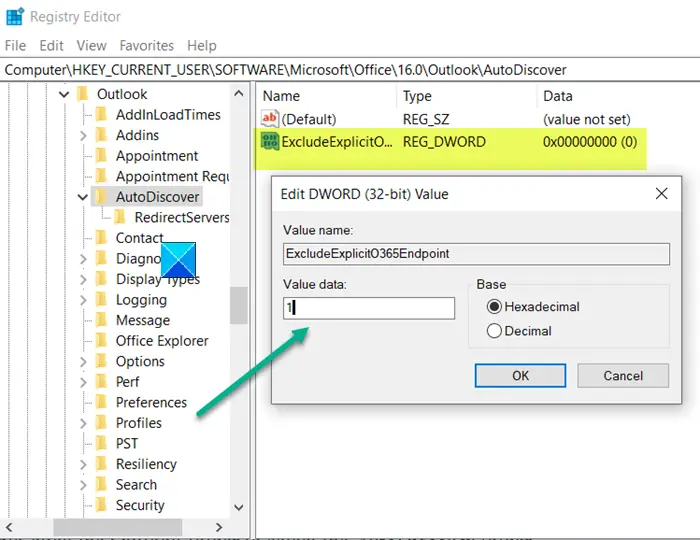Click the tree scroll left arrow
Image resolution: width=700 pixels, height=540 pixels.
(x=9, y=527)
